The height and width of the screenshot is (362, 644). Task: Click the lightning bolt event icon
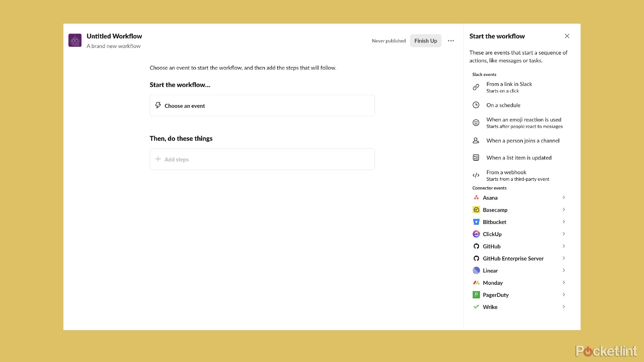(158, 105)
